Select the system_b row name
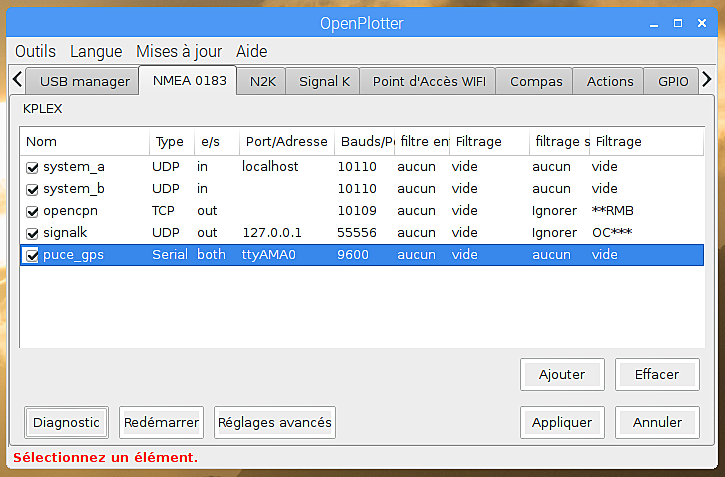This screenshot has height=477, width=725. point(74,189)
